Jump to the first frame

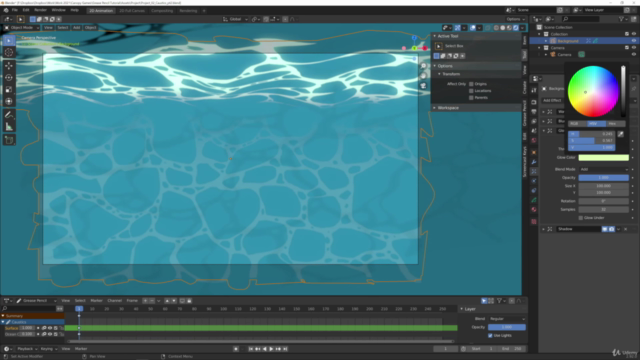[x=251, y=349]
